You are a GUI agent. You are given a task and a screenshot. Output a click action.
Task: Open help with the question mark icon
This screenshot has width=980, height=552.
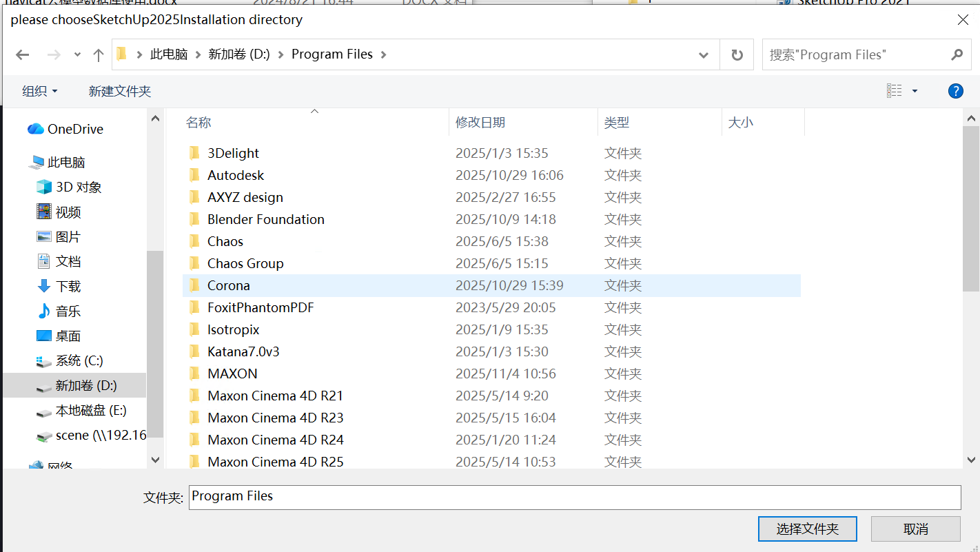tap(955, 91)
